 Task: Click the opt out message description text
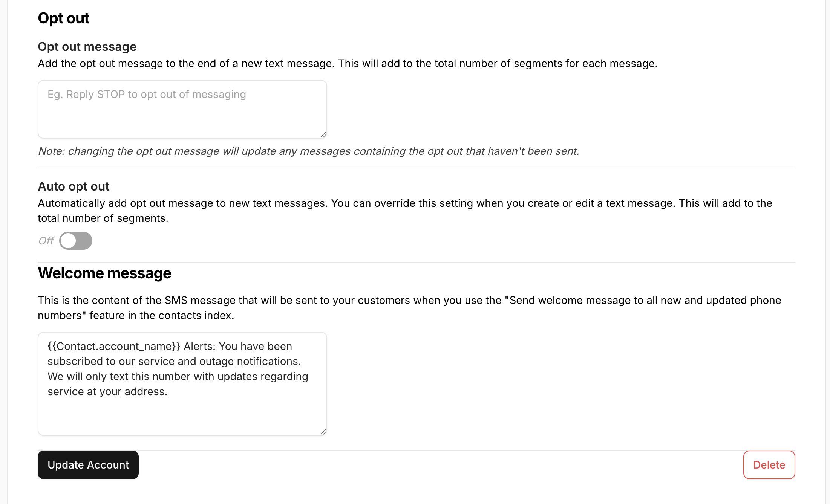coord(347,63)
